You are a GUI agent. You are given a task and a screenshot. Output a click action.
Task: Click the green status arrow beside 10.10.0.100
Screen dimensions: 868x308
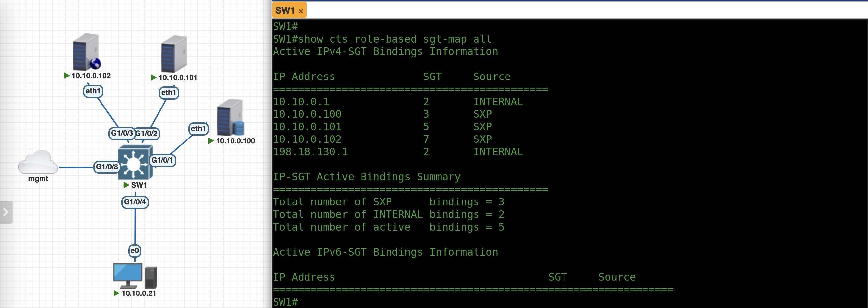pos(211,141)
